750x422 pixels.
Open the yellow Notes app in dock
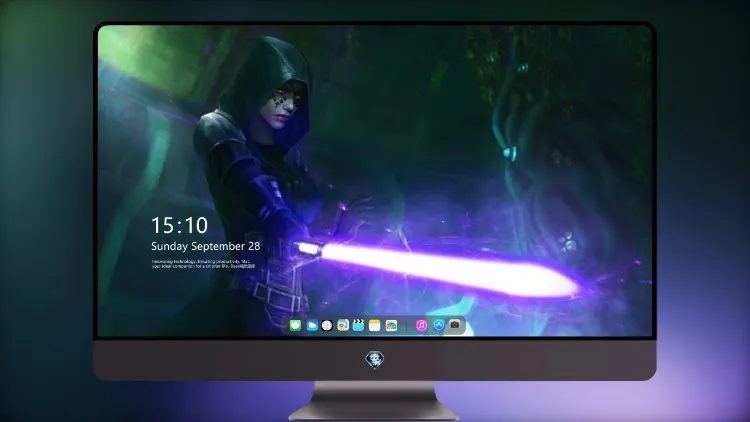375,326
